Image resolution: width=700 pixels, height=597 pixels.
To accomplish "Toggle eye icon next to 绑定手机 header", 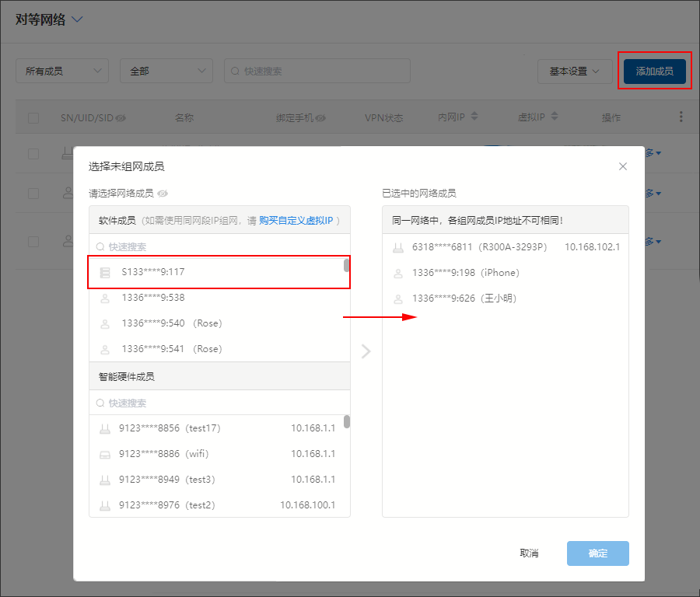I will pyautogui.click(x=320, y=118).
